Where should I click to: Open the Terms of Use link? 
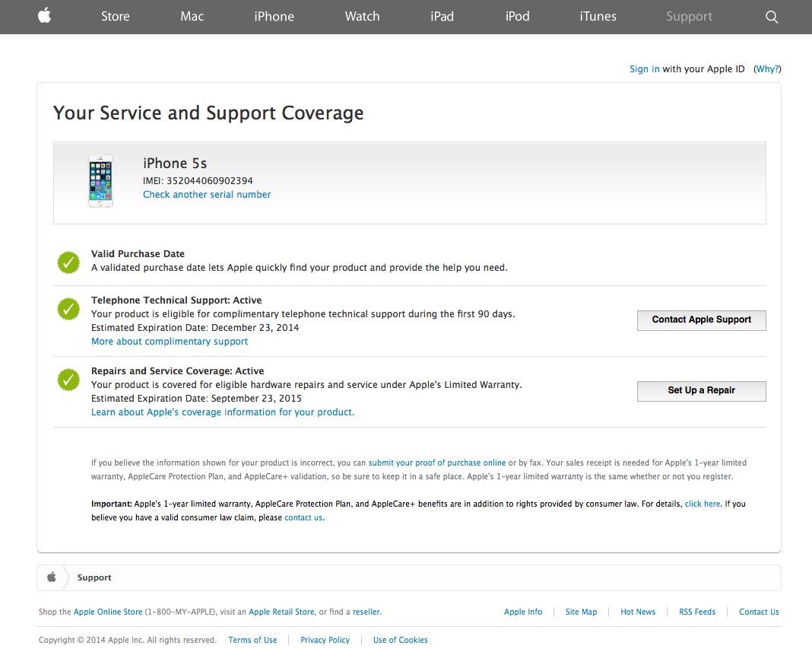[252, 640]
